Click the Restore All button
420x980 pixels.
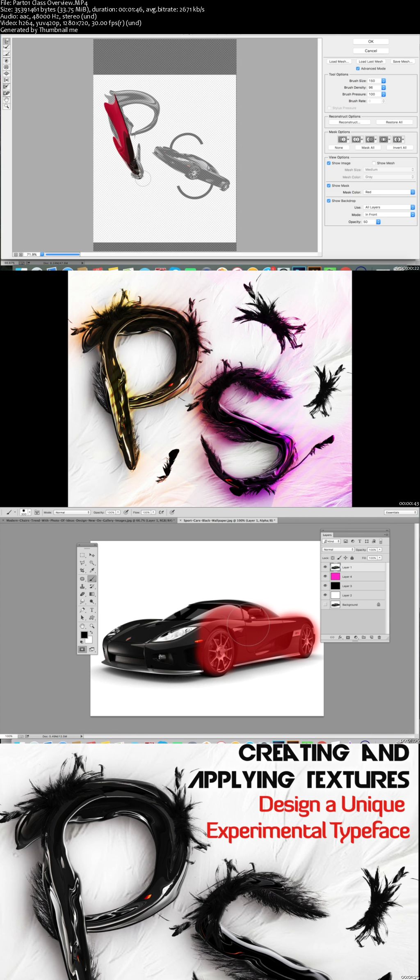click(x=394, y=122)
